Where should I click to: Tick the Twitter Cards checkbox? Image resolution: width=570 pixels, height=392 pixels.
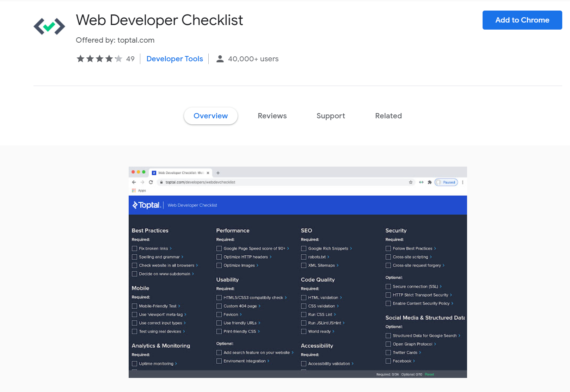tap(388, 353)
